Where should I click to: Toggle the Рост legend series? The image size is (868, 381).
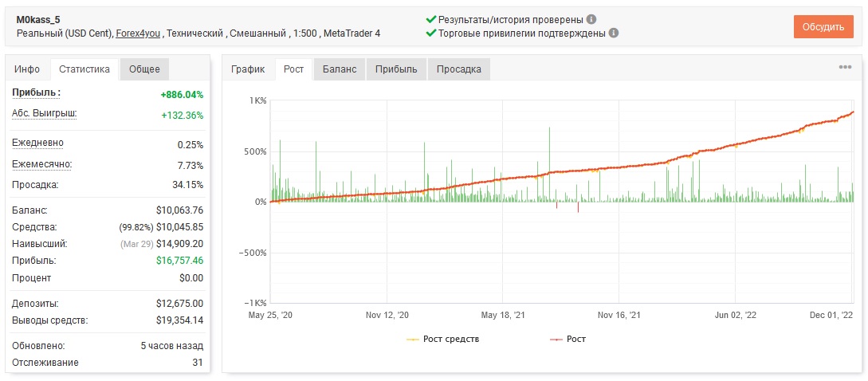[x=568, y=339]
